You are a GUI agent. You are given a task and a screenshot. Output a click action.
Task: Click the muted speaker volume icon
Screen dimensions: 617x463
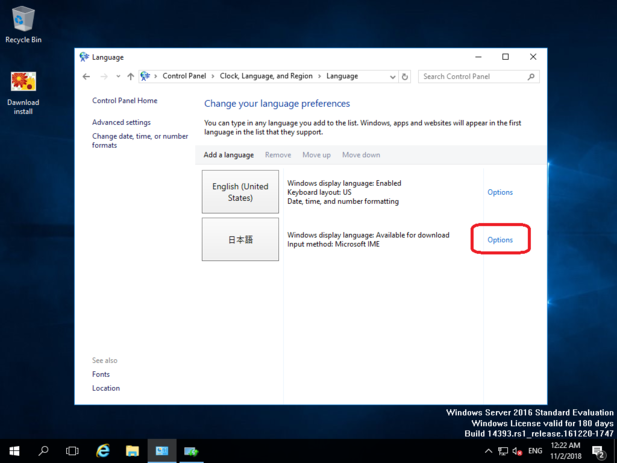coord(517,451)
